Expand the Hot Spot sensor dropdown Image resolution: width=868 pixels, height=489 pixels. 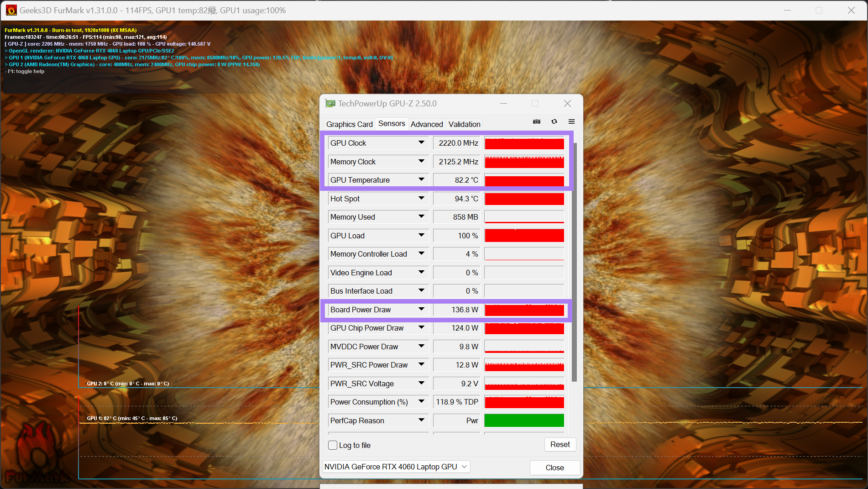tap(421, 199)
